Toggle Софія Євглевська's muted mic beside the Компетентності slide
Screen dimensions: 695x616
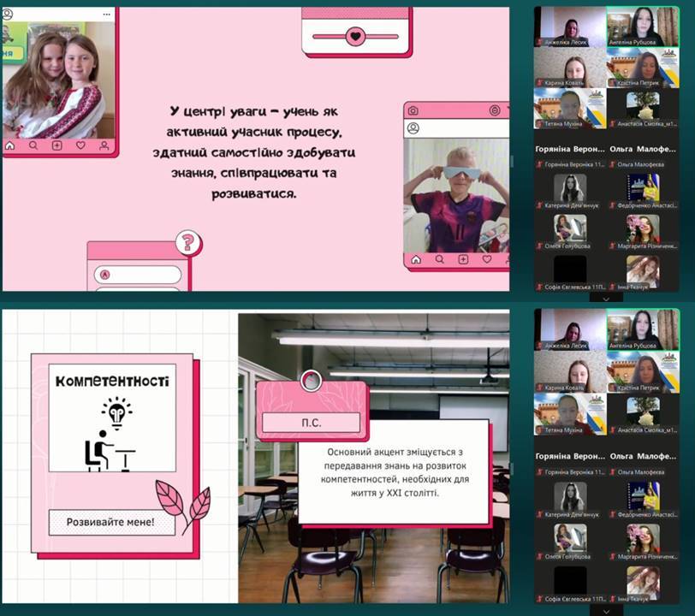tap(539, 599)
